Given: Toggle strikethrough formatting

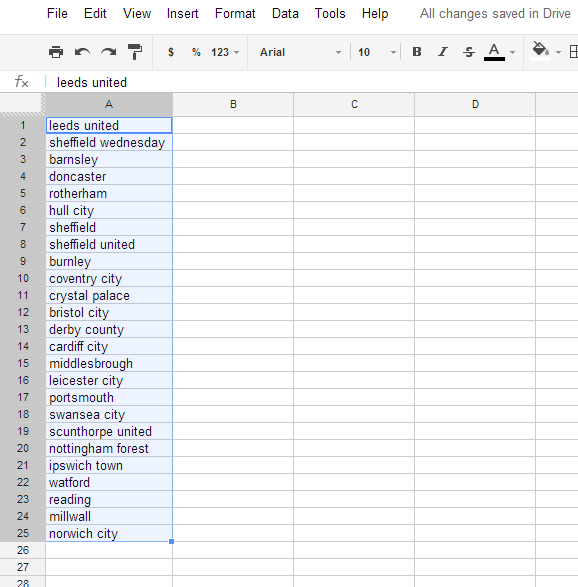Looking at the screenshot, I should 469,52.
